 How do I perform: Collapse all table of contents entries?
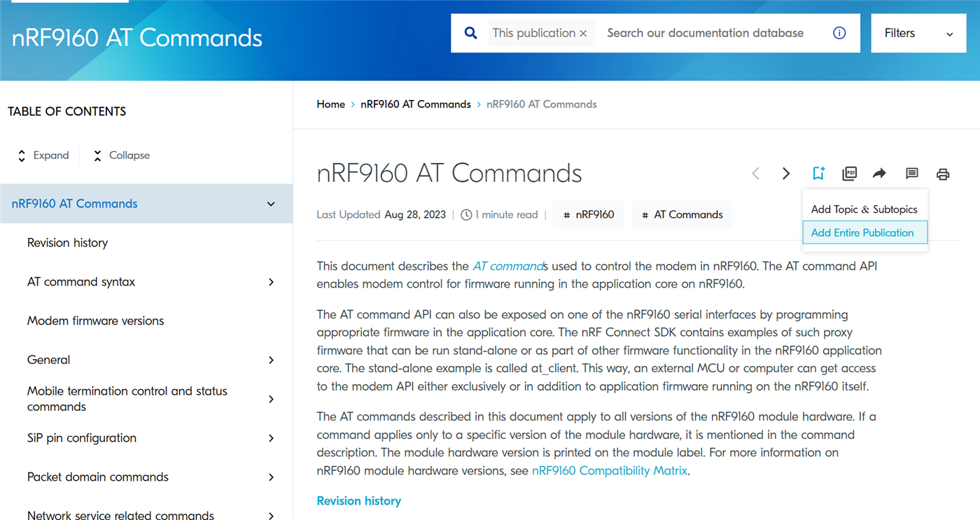(x=121, y=155)
